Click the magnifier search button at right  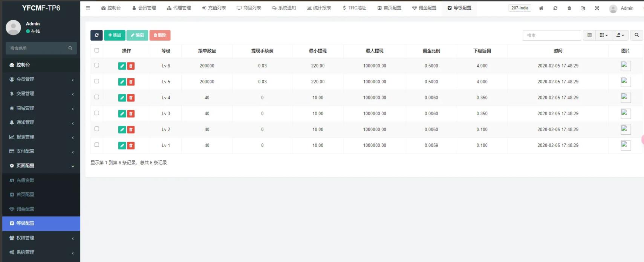(636, 35)
